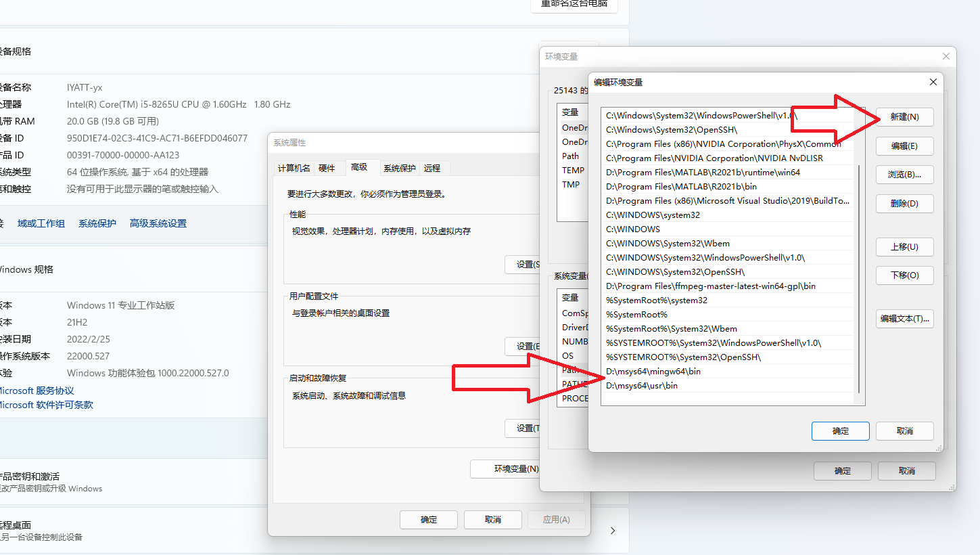Move entry down with 下移(O)
Screen dimensions: 980x555
(904, 275)
